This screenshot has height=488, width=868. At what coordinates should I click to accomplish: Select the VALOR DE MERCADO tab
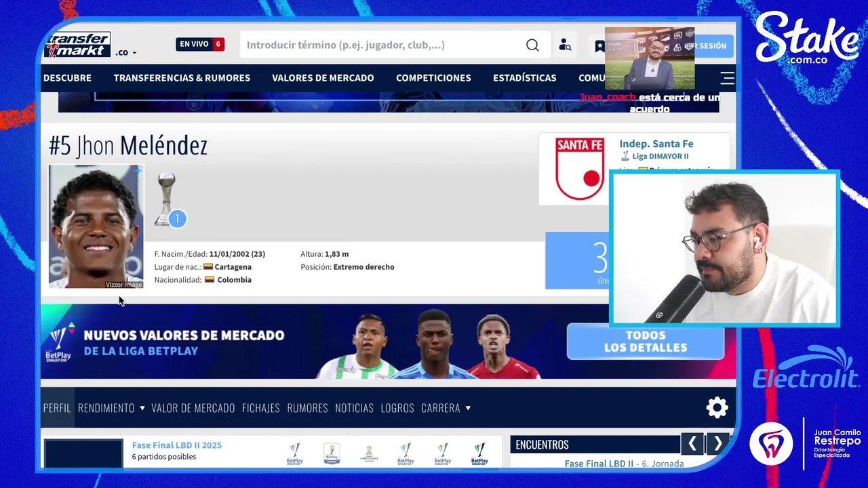point(193,408)
